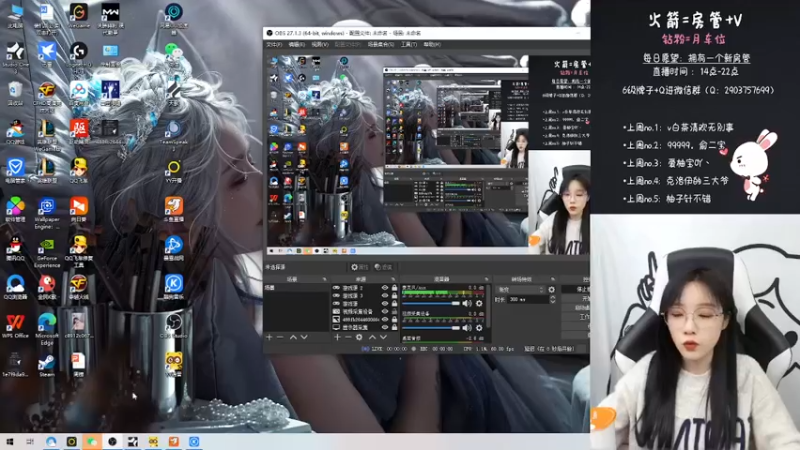Unlock the display capture source
The image size is (800, 450).
pyautogui.click(x=394, y=327)
